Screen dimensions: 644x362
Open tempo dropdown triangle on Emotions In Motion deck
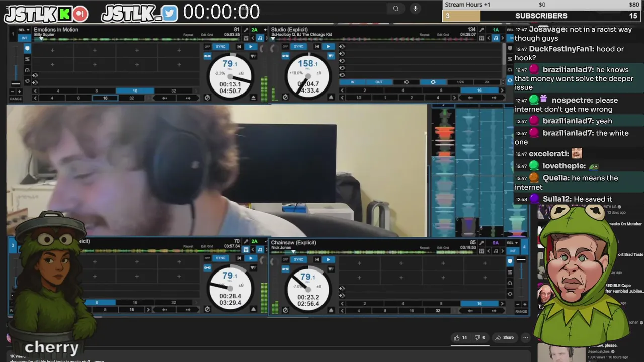[x=253, y=56]
